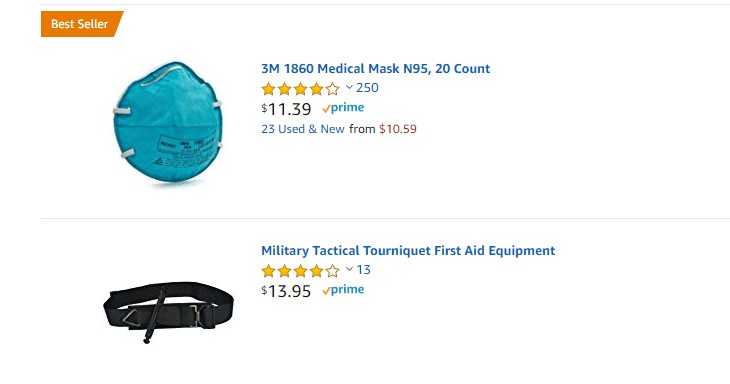
Task: Click the orange Best Seller badge
Action: coord(82,24)
